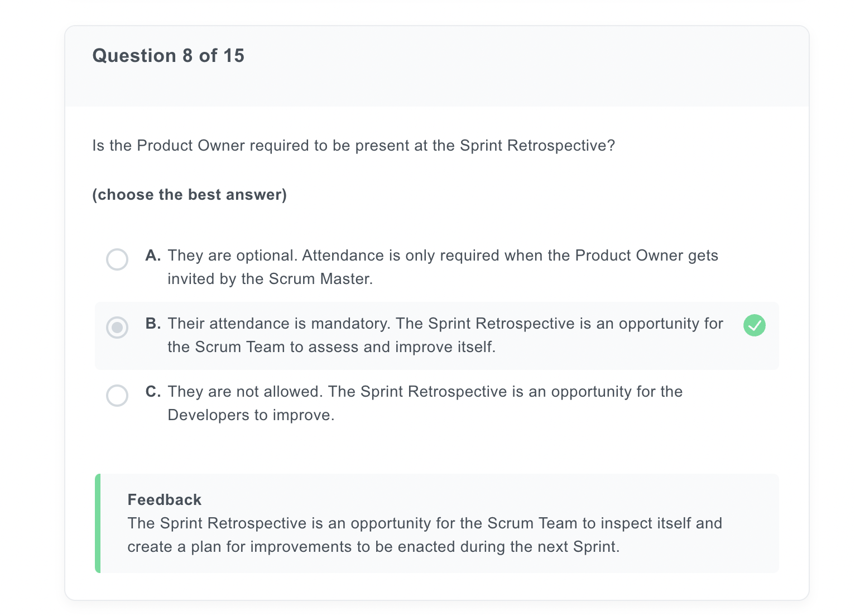Image resolution: width=855 pixels, height=616 pixels.
Task: Click the bold letter "A." label
Action: click(x=153, y=256)
